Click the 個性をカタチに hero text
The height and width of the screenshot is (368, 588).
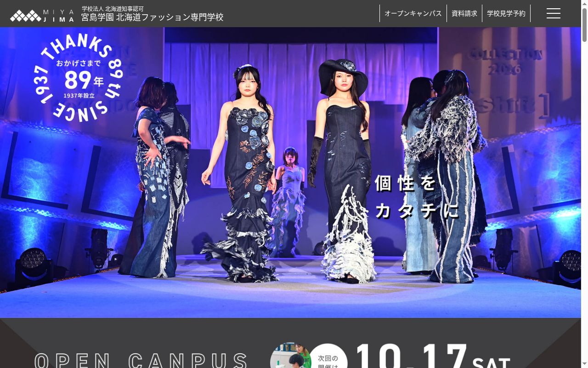click(x=417, y=197)
